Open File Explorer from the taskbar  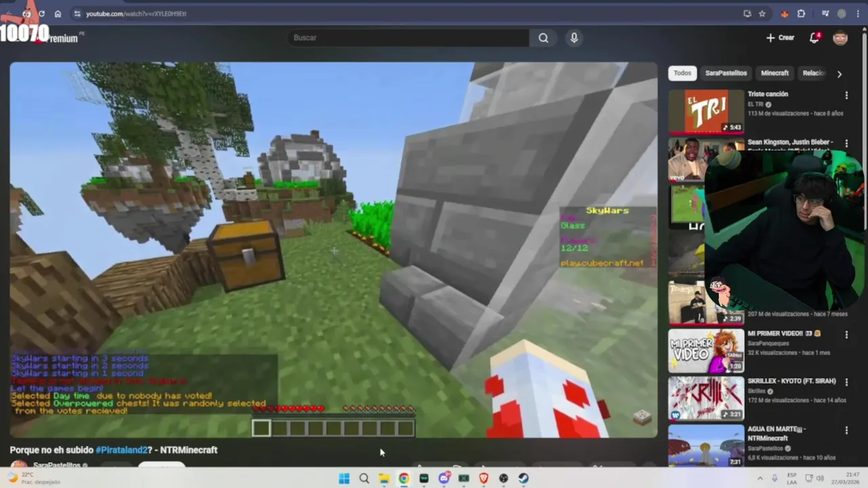pyautogui.click(x=384, y=479)
